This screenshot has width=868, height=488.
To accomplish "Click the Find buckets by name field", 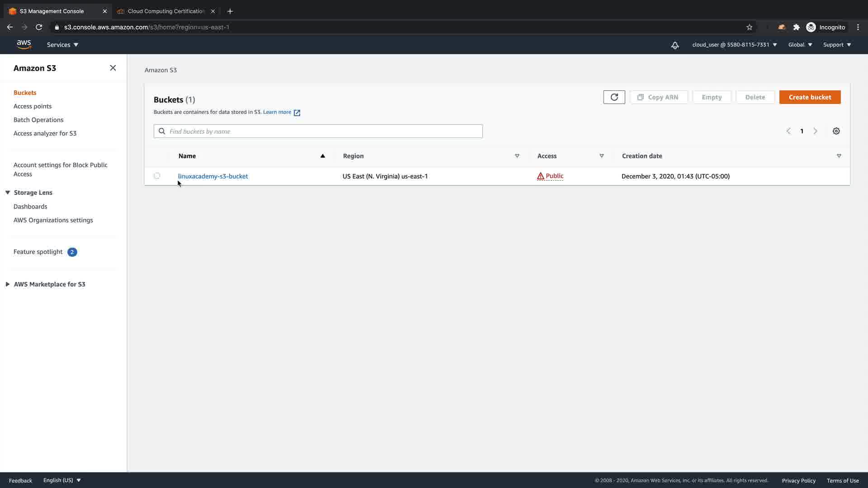I will pos(318,131).
